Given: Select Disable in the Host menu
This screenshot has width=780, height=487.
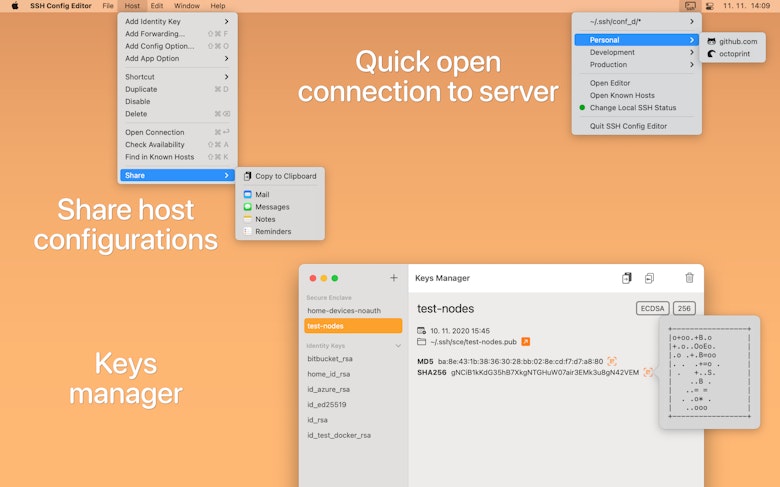Looking at the screenshot, I should (x=138, y=101).
